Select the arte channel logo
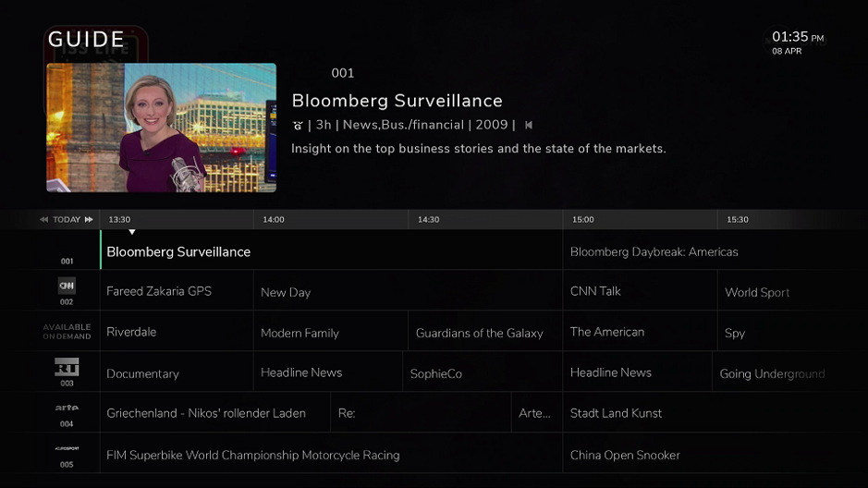 tap(67, 408)
